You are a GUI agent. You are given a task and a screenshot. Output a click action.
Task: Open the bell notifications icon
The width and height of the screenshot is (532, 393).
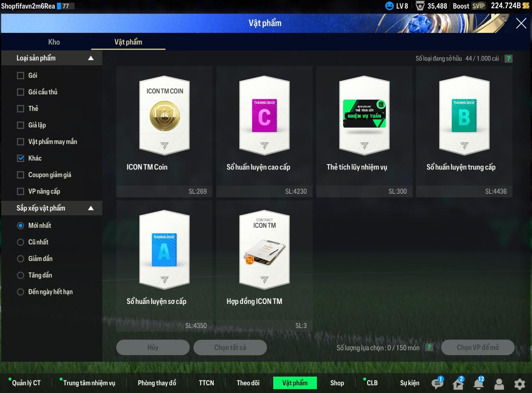point(478,384)
